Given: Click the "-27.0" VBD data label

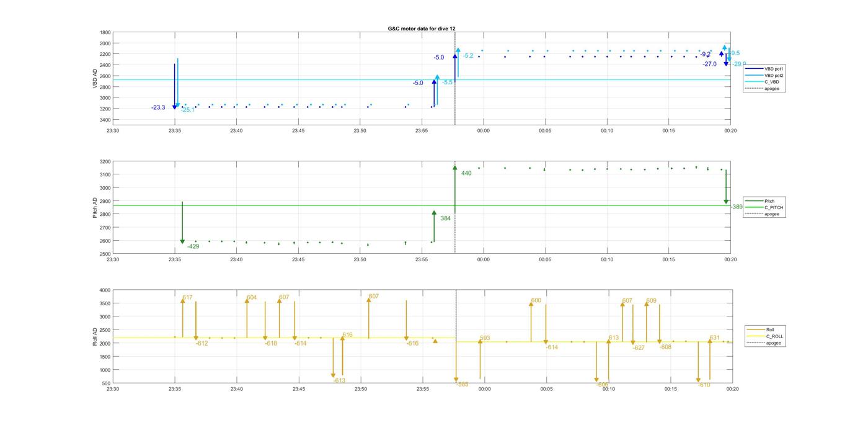Looking at the screenshot, I should [x=709, y=64].
